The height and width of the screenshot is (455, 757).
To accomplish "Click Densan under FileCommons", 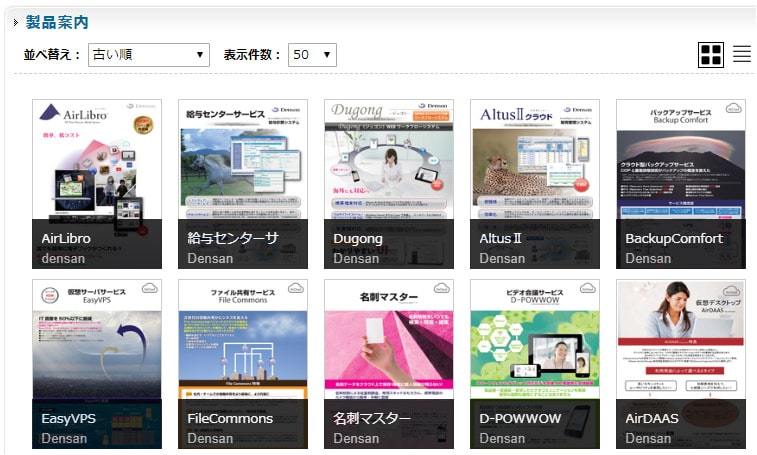I will click(x=210, y=438).
